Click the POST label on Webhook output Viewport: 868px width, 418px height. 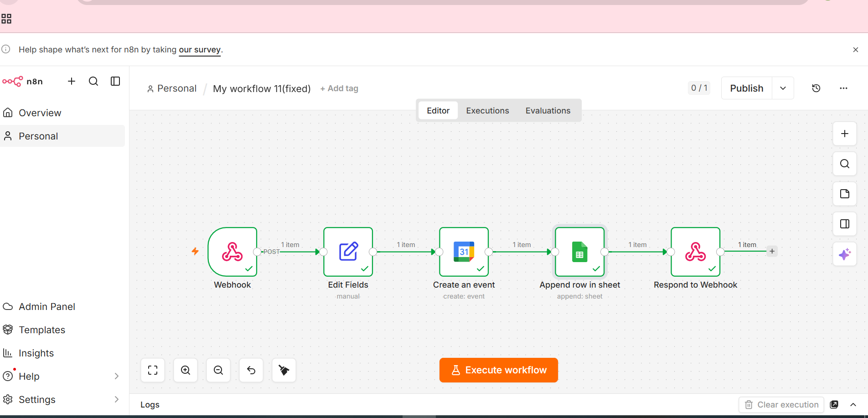click(x=271, y=252)
